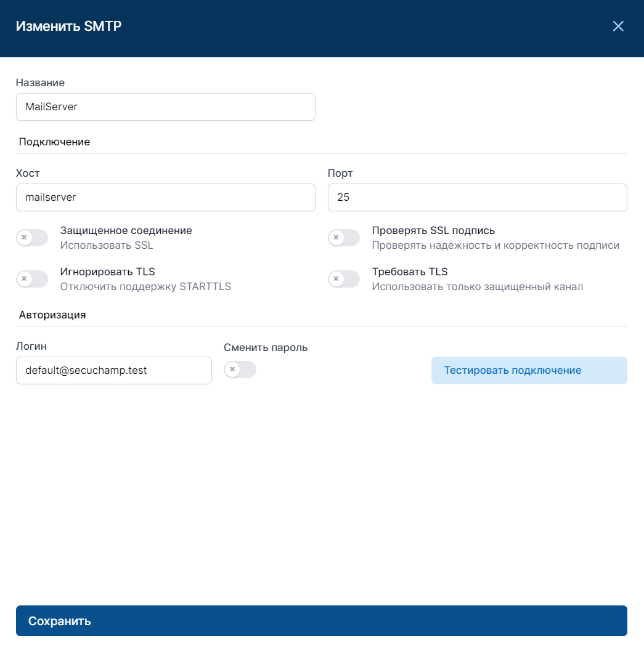Click the Использовать SSL description text
The image size is (644, 651).
click(x=107, y=245)
